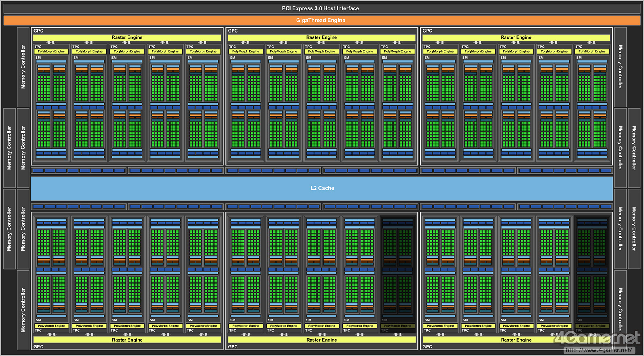Image resolution: width=644 pixels, height=356 pixels.
Task: Click the dimmed PolyMorph Engine in bottom-right GPC
Action: click(x=592, y=326)
